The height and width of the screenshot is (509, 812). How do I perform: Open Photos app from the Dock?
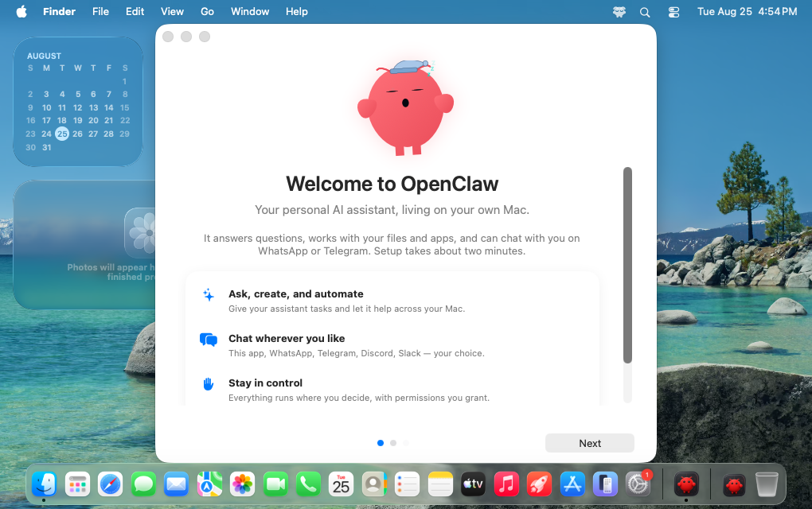242,484
